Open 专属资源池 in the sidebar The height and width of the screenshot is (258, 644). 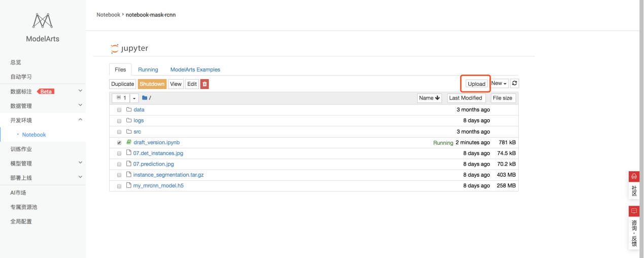[x=24, y=207]
